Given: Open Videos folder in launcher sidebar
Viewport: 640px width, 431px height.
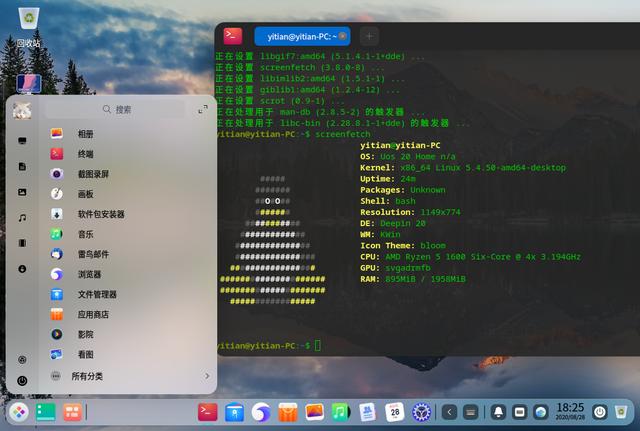Looking at the screenshot, I should pos(22,243).
